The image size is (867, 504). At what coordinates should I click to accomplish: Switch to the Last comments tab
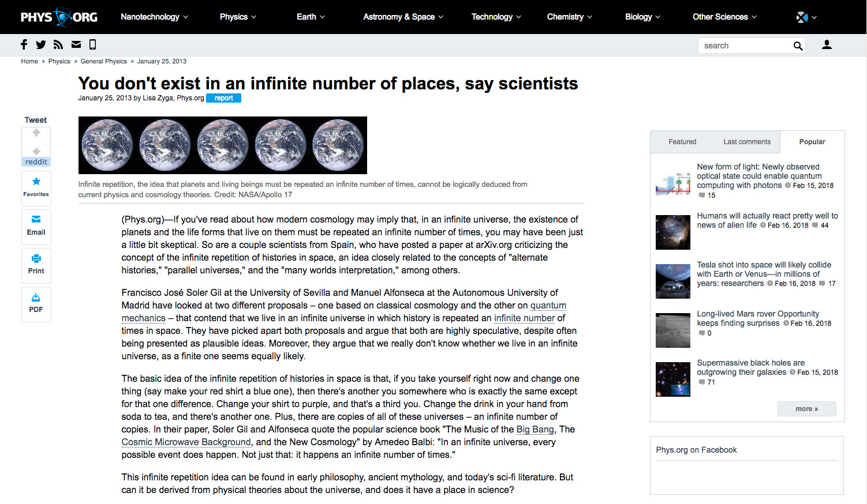[747, 142]
